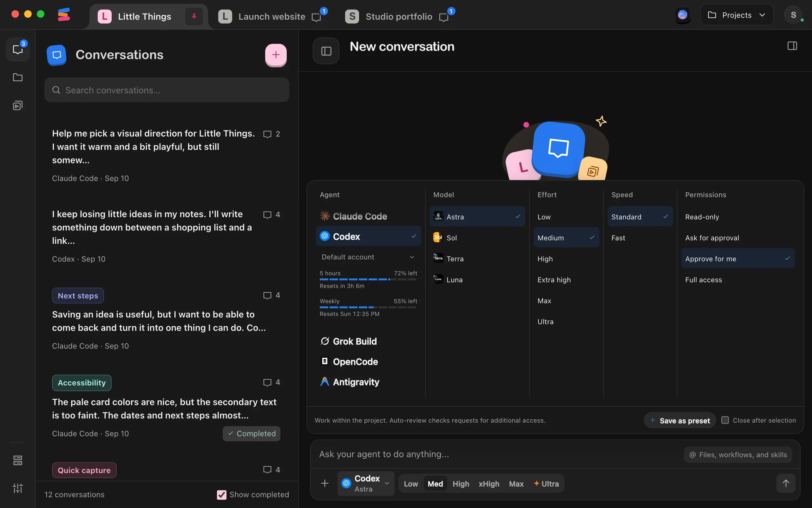Viewport: 812px width, 508px height.
Task: Select xHigh in the composer effort bar
Action: click(x=489, y=484)
